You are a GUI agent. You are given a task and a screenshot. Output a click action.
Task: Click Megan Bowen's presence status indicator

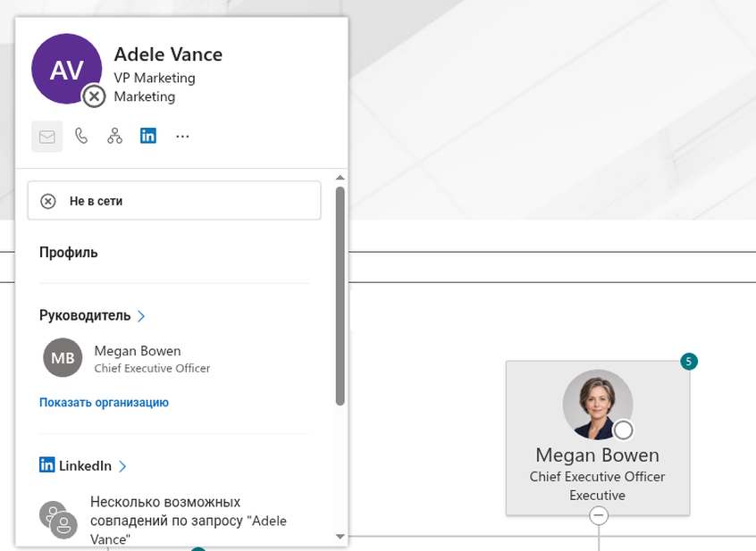pos(624,430)
